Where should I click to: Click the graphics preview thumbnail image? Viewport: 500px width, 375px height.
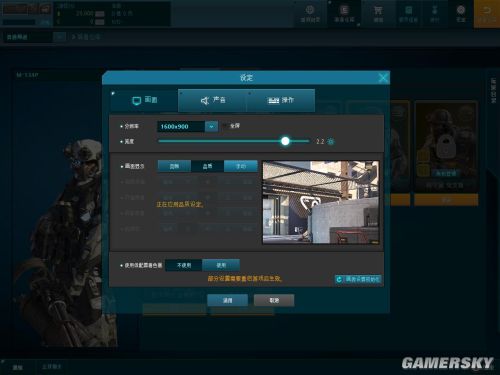(321, 203)
